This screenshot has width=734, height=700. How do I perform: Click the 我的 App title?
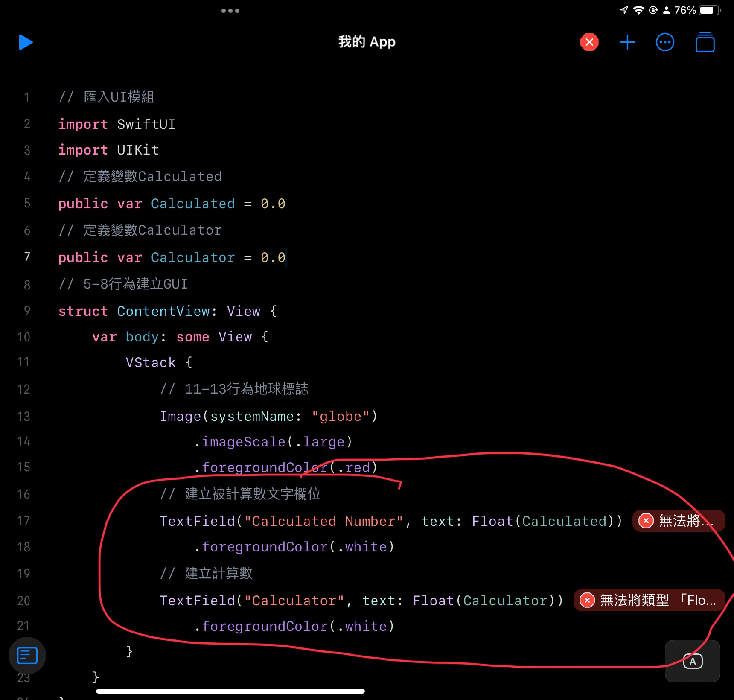tap(367, 42)
